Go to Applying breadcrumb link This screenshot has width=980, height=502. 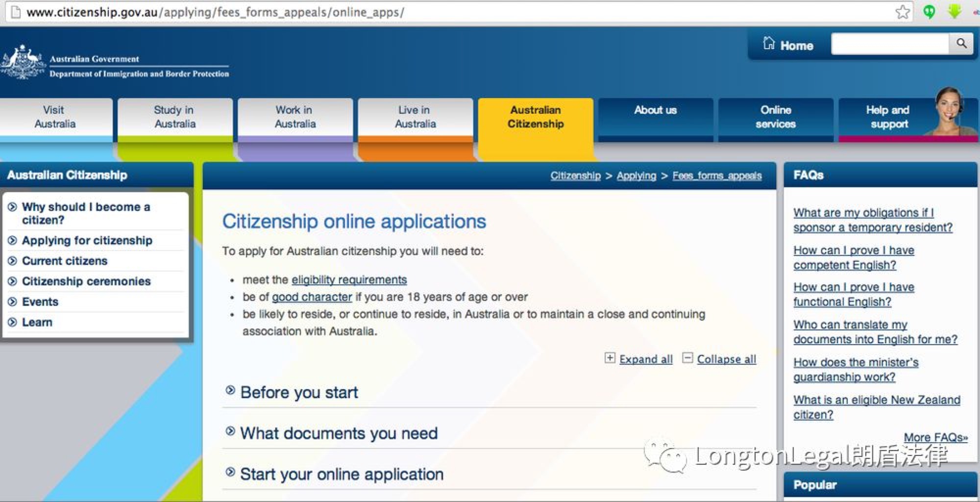pos(636,176)
